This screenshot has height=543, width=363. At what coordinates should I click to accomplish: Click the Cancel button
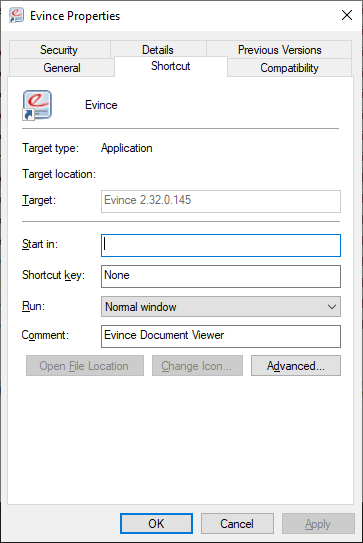pyautogui.click(x=237, y=523)
